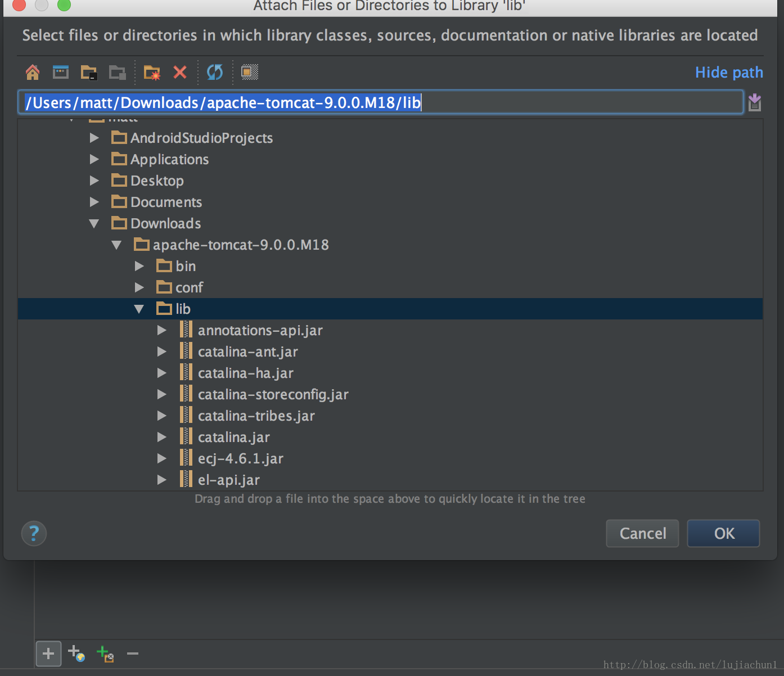The height and width of the screenshot is (676, 784).
Task: Select the Documents folder row
Action: point(390,202)
